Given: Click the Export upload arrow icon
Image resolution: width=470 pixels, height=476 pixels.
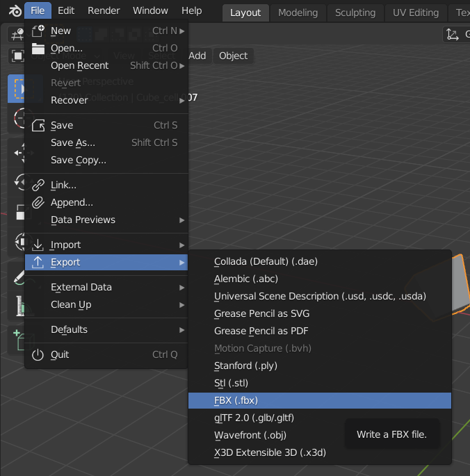Looking at the screenshot, I should [x=38, y=262].
